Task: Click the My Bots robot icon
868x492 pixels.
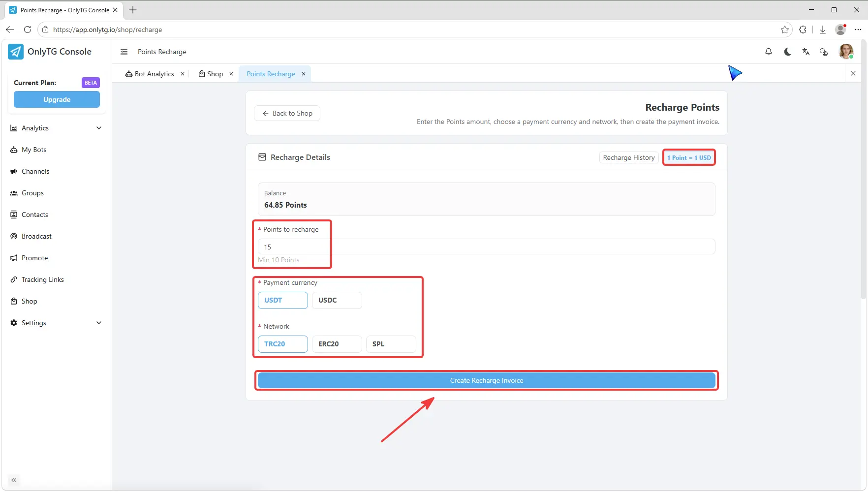Action: tap(14, 150)
